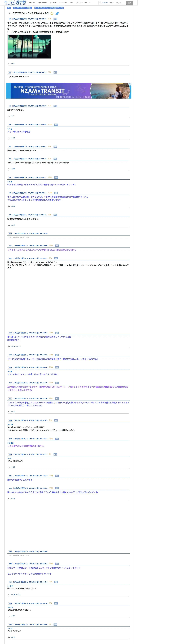Follow the >>19 reply link under post 13
Image resolution: width=194 pixels, height=644 pixels.
click(x=18, y=346)
